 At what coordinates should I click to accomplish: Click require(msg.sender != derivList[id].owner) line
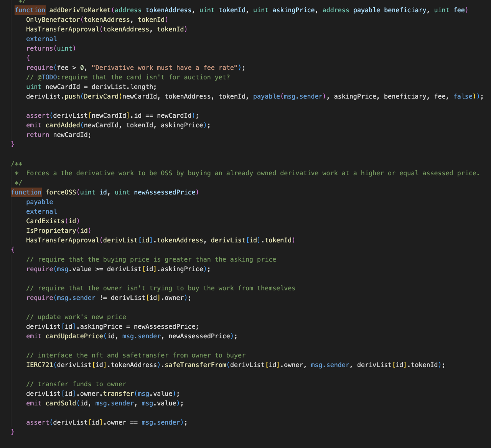point(109,298)
